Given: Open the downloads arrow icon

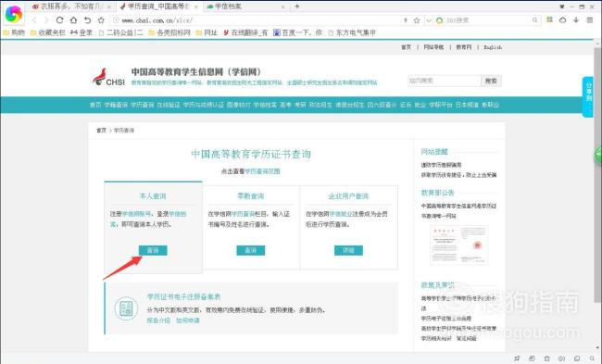Looking at the screenshot, I should (x=576, y=20).
